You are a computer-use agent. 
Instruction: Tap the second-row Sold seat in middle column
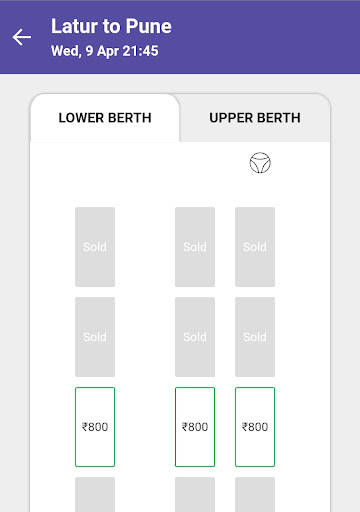coord(195,337)
